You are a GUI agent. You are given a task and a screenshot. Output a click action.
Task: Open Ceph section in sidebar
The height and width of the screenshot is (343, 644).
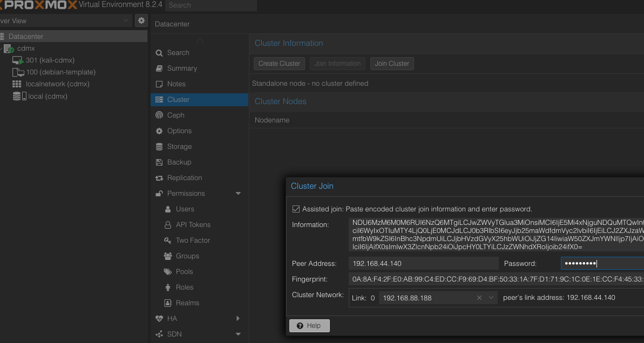(175, 115)
